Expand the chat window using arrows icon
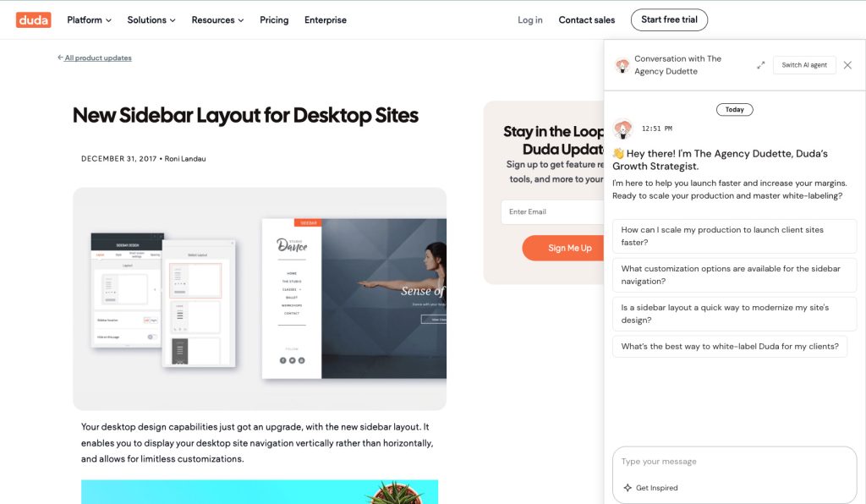This screenshot has height=504, width=866. [760, 65]
